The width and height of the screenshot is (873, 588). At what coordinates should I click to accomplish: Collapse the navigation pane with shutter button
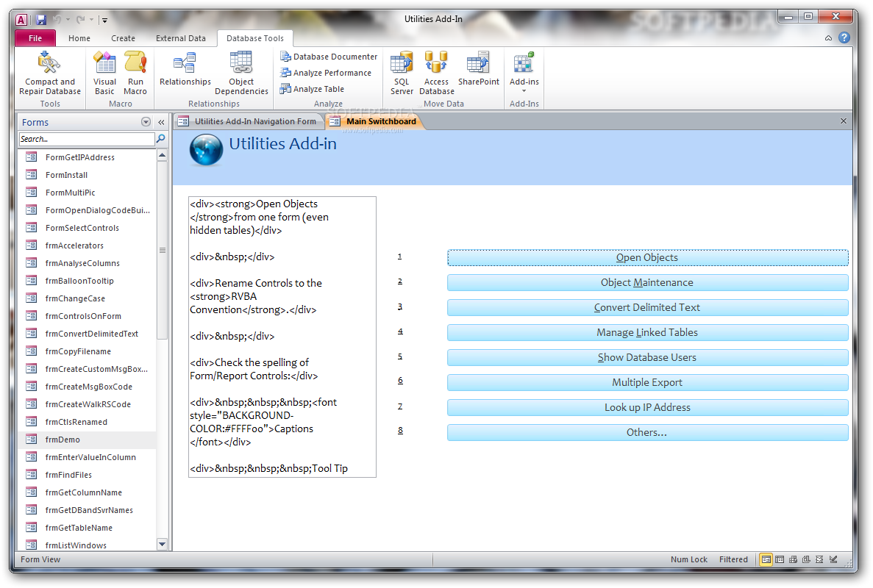point(162,122)
